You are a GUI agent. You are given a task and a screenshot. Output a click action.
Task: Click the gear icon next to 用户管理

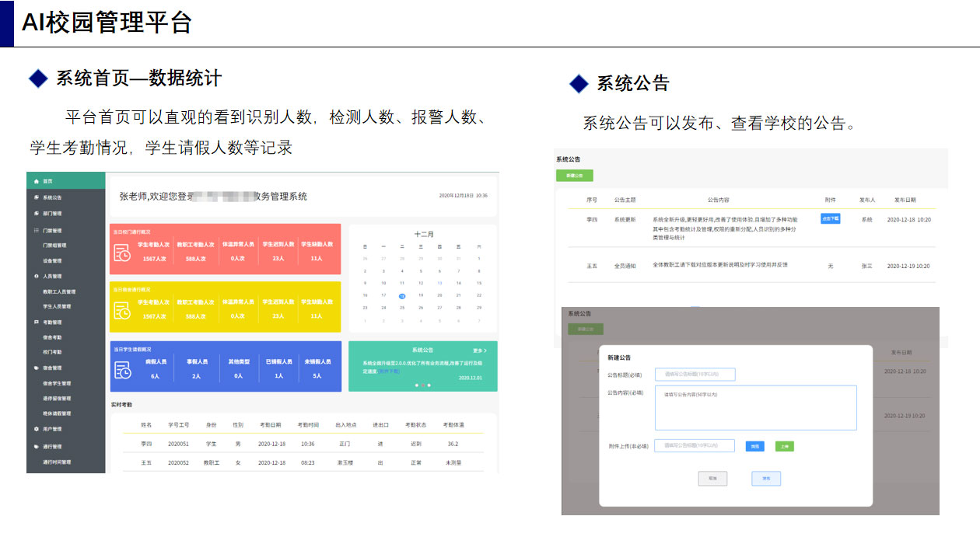pyautogui.click(x=36, y=429)
